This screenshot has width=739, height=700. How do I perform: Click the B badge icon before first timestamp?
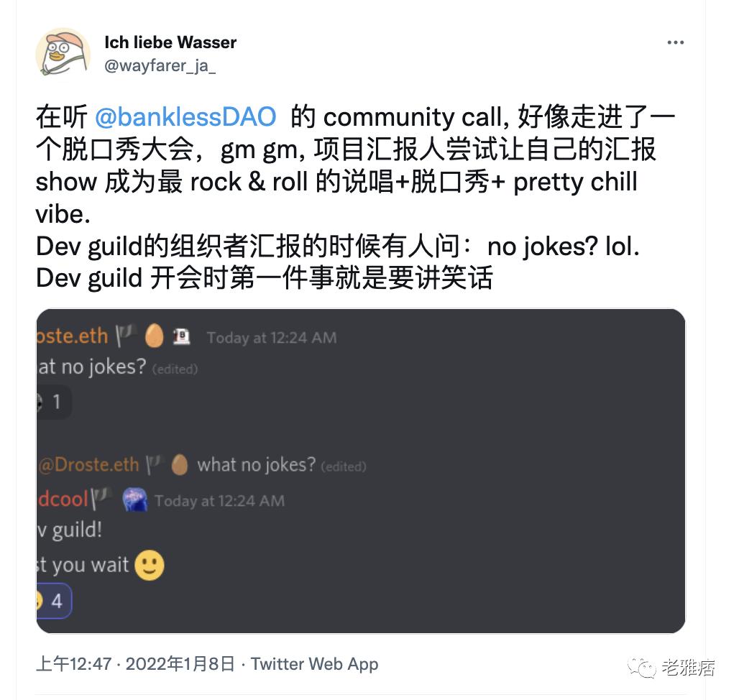(182, 336)
